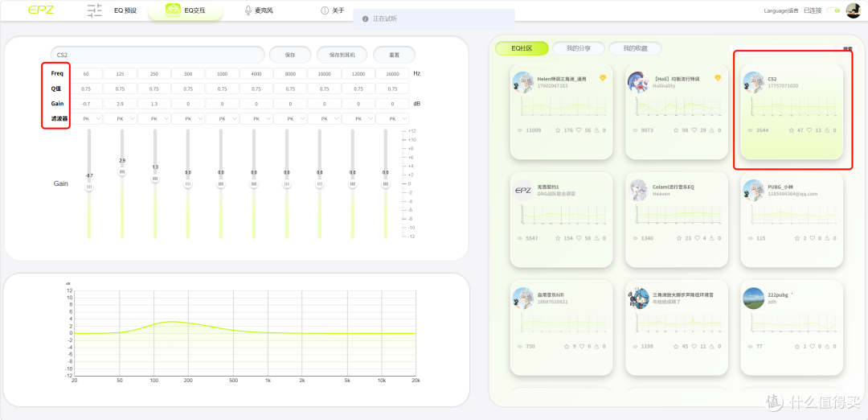Click the 250 Hz gain slider handle
Image resolution: width=868 pixels, height=420 pixels.
point(155,179)
